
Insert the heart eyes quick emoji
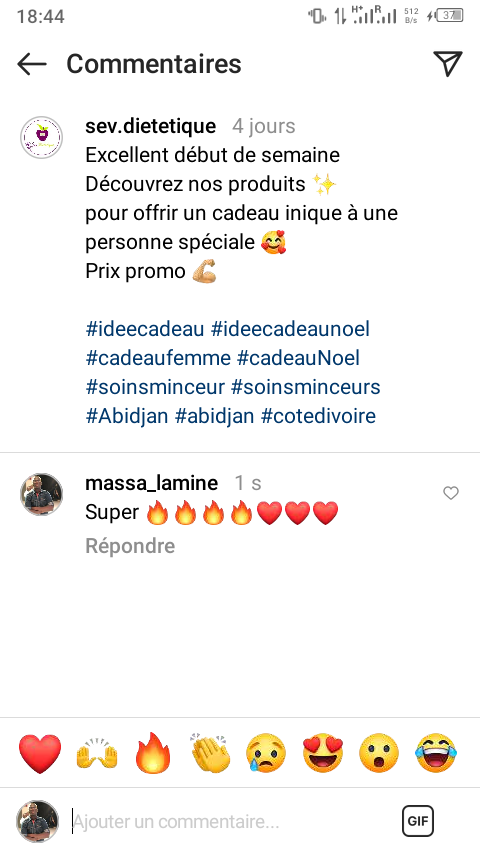[x=323, y=753]
